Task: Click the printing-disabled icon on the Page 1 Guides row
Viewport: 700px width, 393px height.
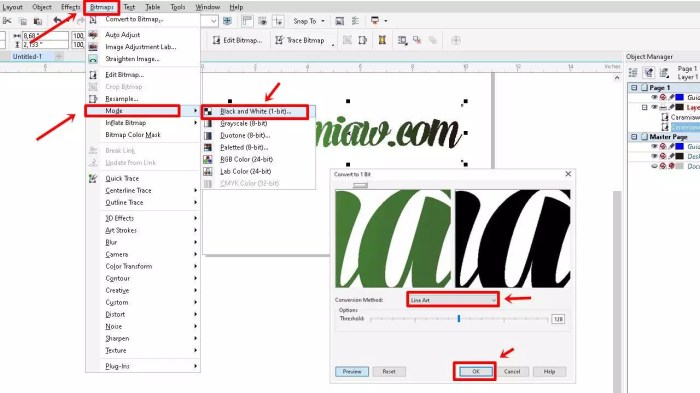Action: 663,97
